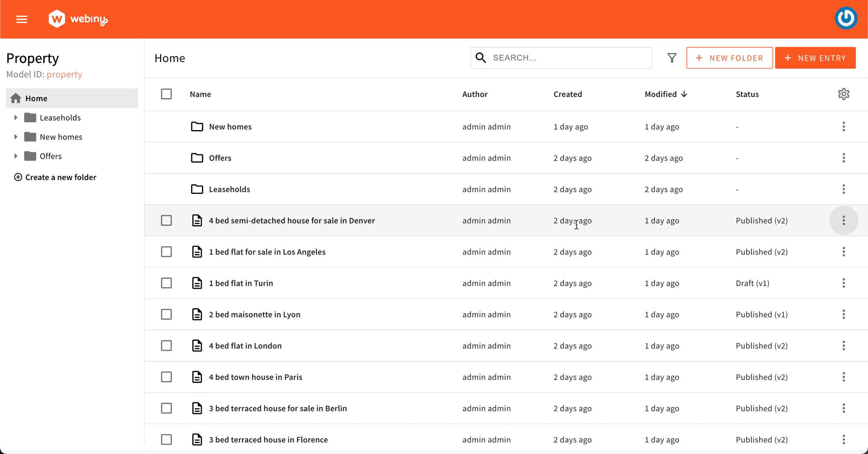The height and width of the screenshot is (454, 868).
Task: Open actions menu for New homes folder row
Action: (843, 127)
